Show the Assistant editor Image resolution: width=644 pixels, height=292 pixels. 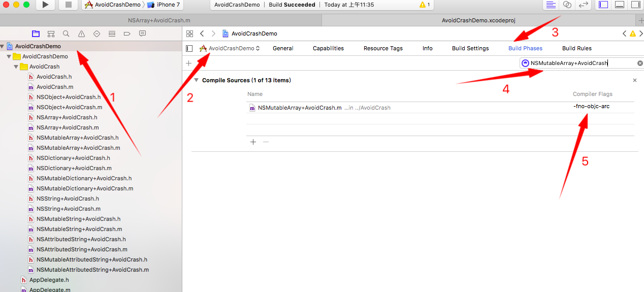pos(567,5)
